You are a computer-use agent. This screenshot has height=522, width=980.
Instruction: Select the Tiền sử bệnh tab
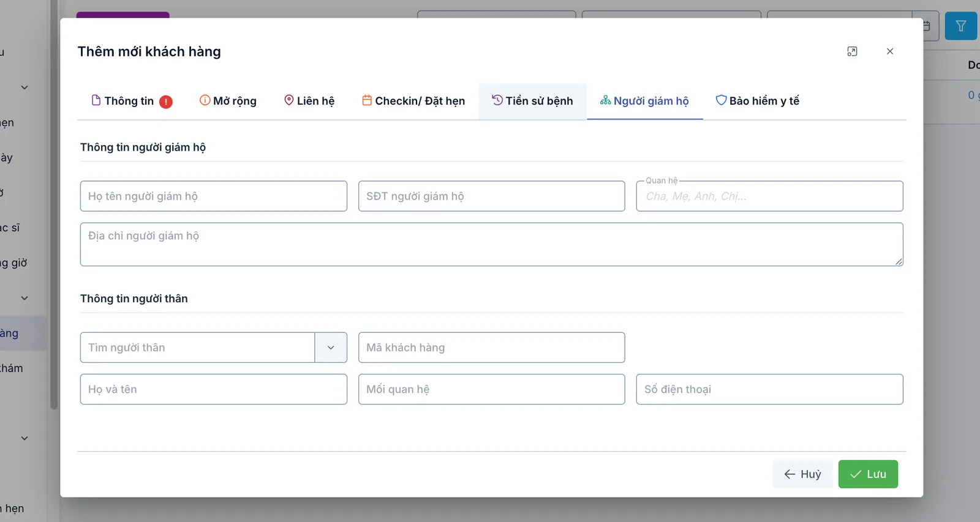tap(533, 101)
